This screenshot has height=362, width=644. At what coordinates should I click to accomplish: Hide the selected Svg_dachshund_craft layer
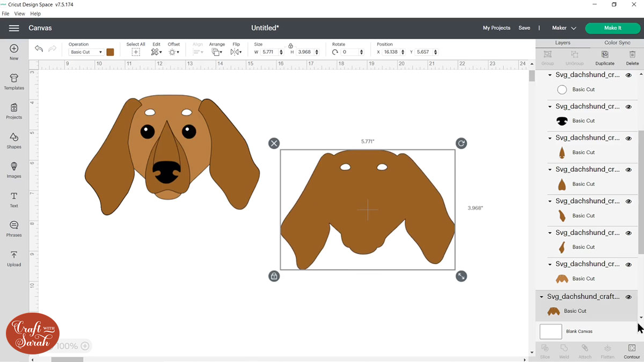tap(628, 297)
